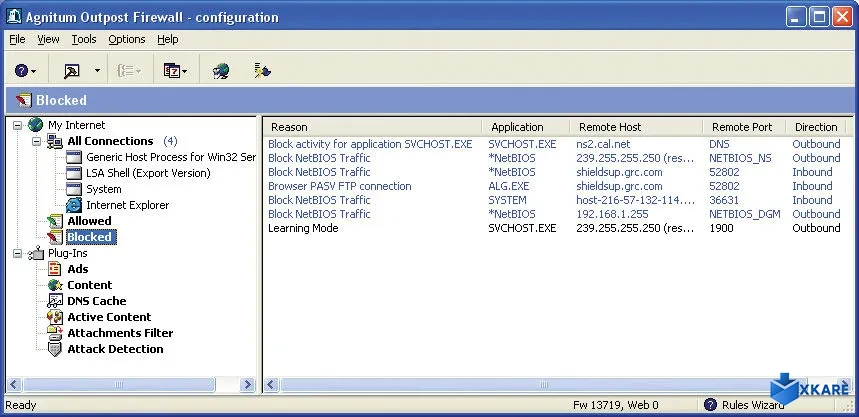The width and height of the screenshot is (859, 417).
Task: Click the Attack Detection shield icon
Action: [x=55, y=349]
